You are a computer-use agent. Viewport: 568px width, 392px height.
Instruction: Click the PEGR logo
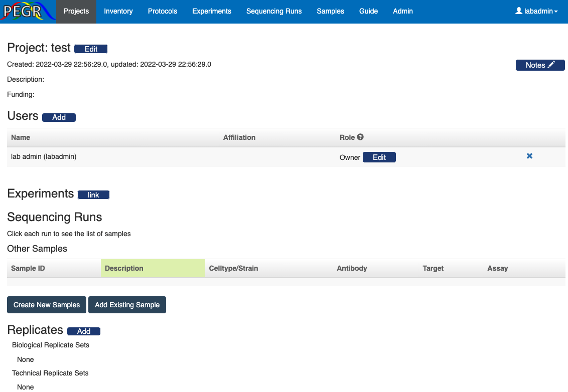coord(28,11)
